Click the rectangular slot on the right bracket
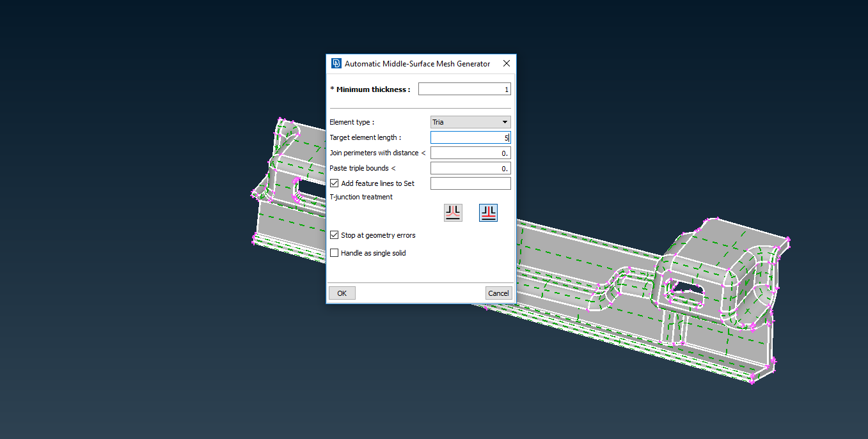 coord(686,288)
